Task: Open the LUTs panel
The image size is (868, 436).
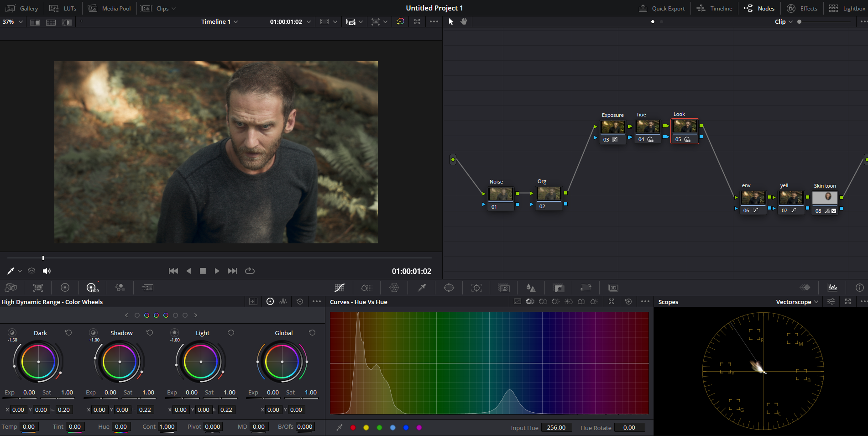Action: click(x=63, y=8)
